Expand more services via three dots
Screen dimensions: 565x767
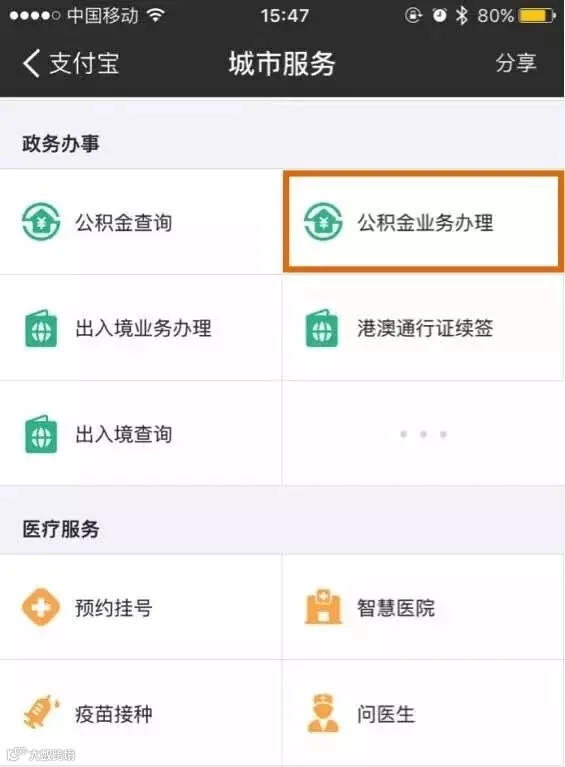tap(423, 434)
